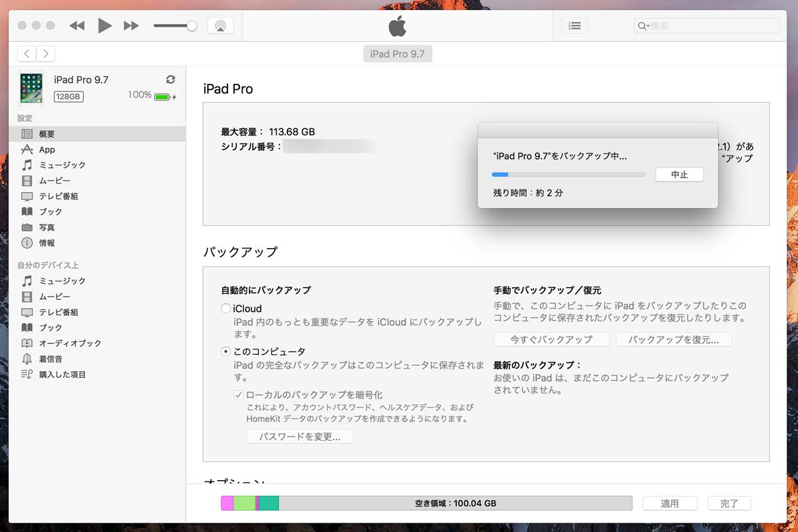Click the パスワードを変更... button
This screenshot has width=798, height=532.
pyautogui.click(x=300, y=437)
